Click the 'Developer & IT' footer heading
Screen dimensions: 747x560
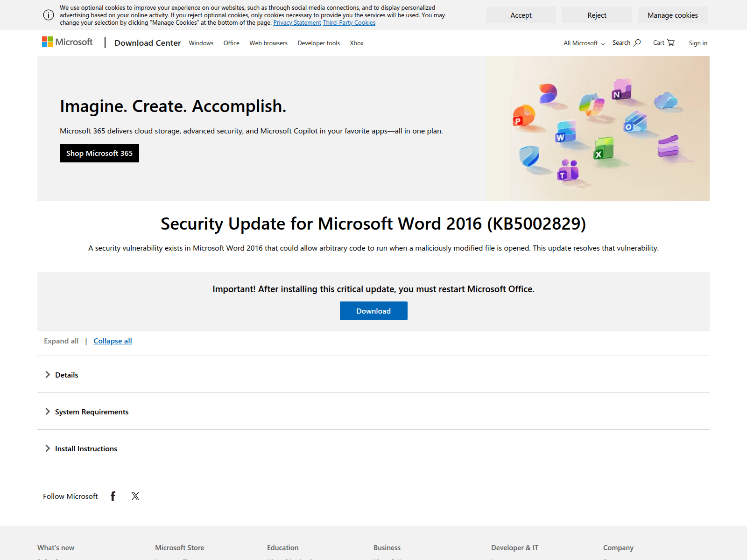514,547
